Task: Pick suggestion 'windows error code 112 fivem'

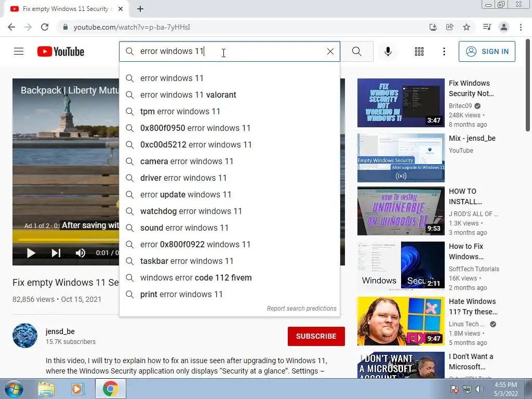Action: click(x=230, y=277)
